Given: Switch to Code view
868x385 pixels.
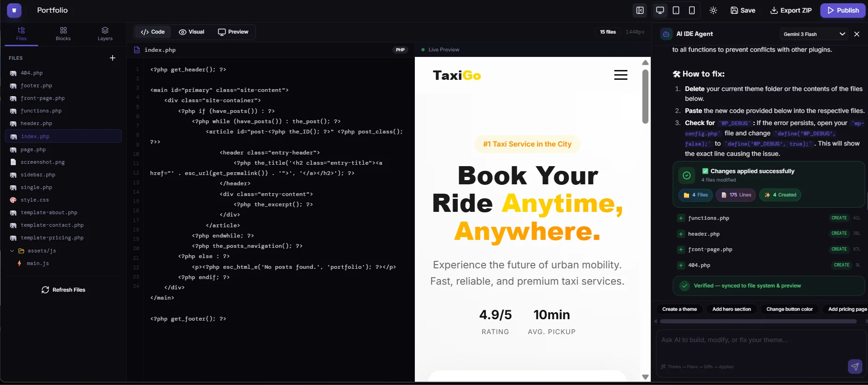Looking at the screenshot, I should [x=153, y=32].
